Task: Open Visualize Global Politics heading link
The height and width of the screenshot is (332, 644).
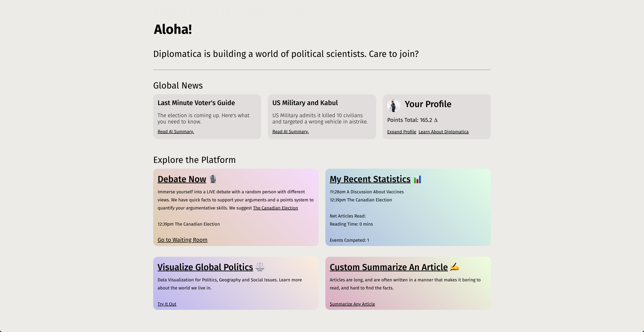Action: 205,267
